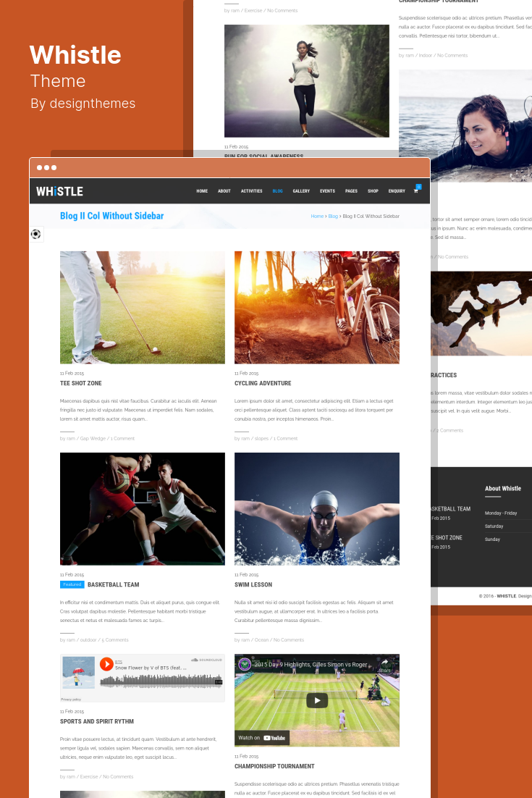Click the BTS artist link in SoundCloud widget
This screenshot has height=798, width=532.
pyautogui.click(x=119, y=662)
